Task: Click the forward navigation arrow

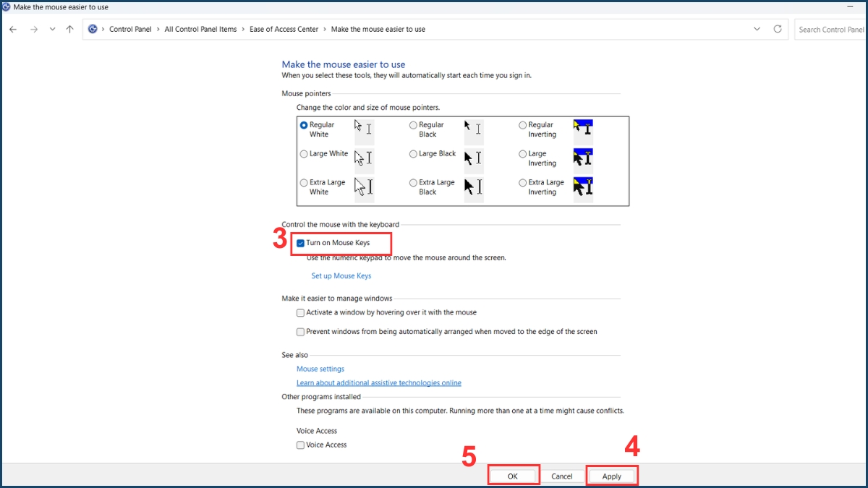Action: [x=34, y=29]
